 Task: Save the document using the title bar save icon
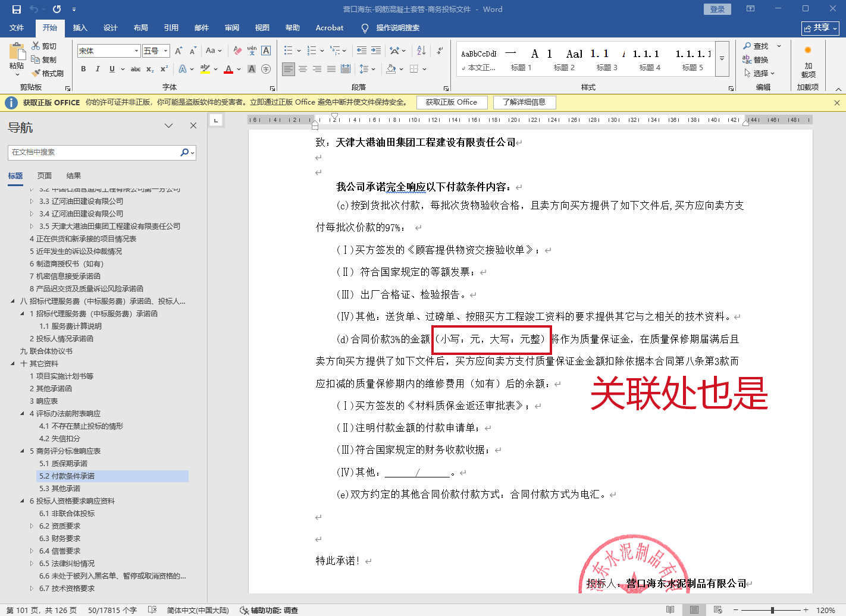16,10
